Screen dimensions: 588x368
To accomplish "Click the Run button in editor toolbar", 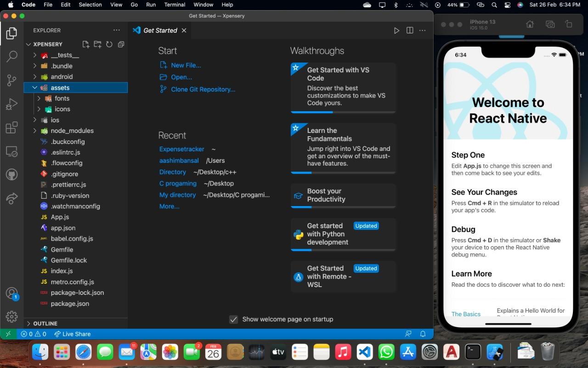I will [x=396, y=30].
